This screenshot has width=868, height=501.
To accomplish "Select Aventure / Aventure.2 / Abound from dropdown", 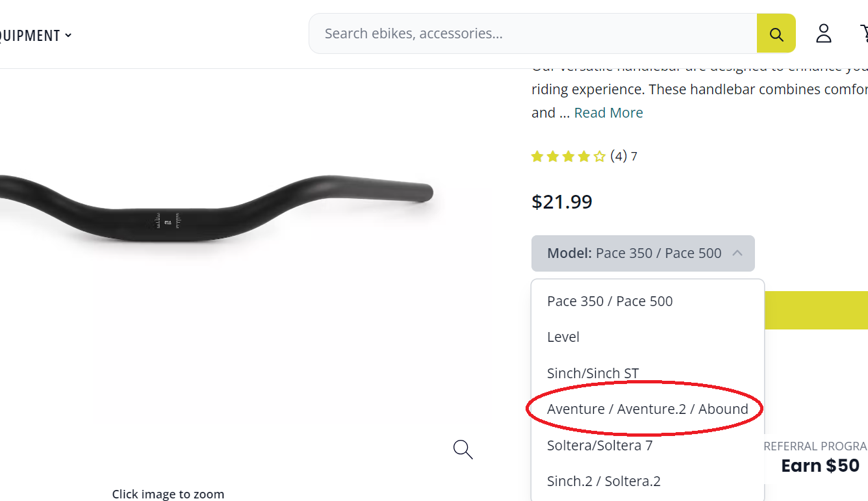I will click(647, 409).
